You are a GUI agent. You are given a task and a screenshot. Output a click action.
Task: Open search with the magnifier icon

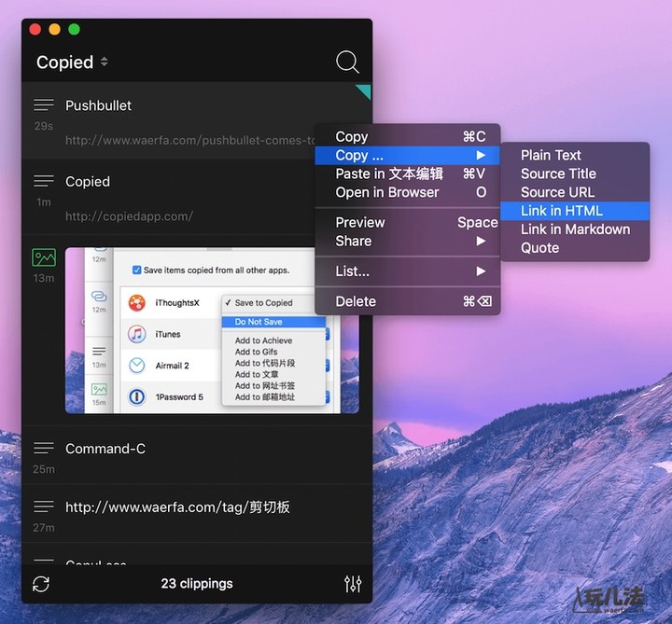point(347,62)
